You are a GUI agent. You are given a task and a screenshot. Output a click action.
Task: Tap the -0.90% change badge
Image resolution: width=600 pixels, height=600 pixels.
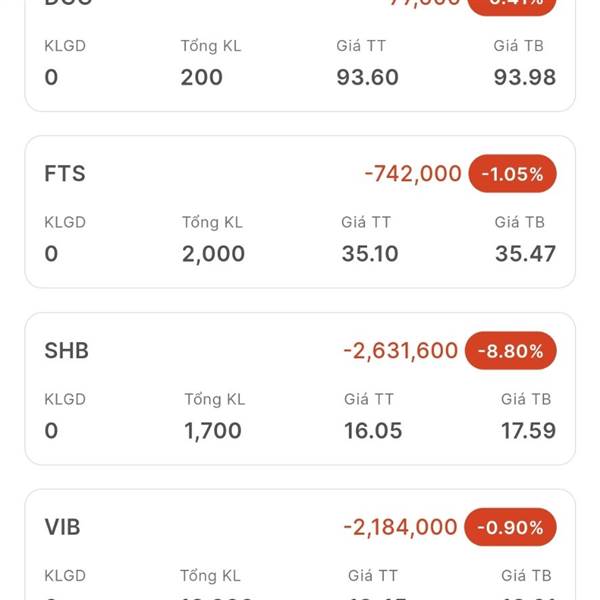coord(510,527)
